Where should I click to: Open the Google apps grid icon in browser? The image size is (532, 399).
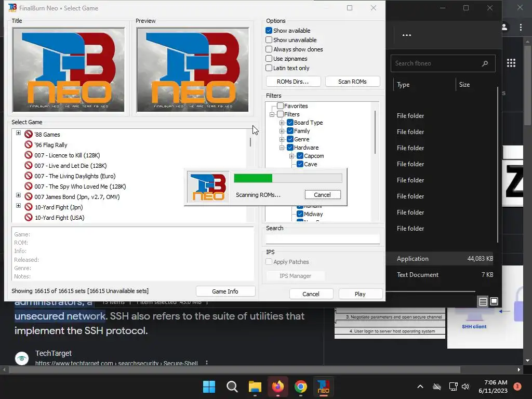[x=511, y=63]
